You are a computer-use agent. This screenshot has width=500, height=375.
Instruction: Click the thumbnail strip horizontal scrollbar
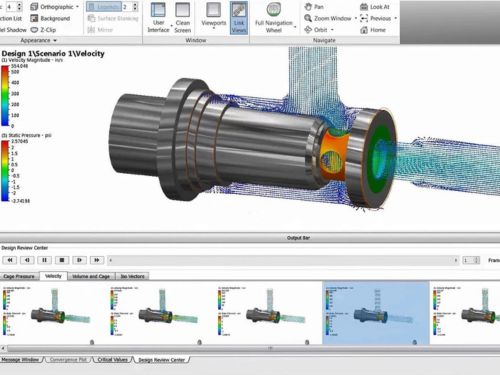[253, 349]
